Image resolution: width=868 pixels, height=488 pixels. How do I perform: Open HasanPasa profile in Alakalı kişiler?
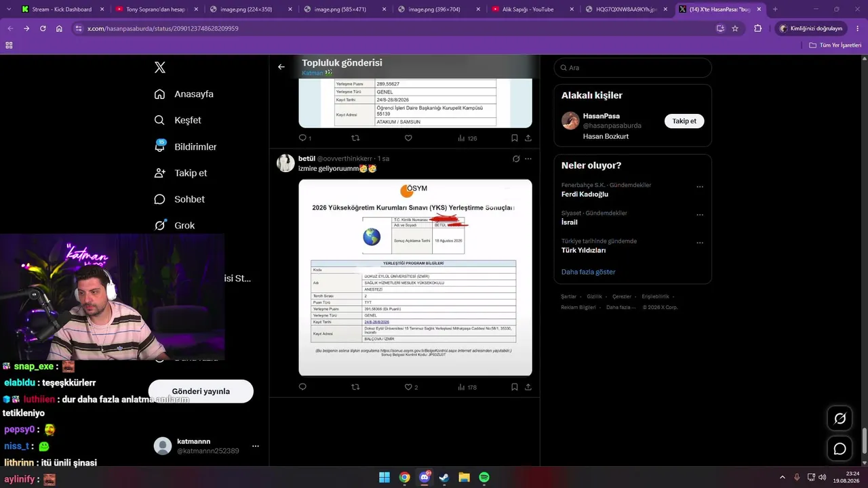click(601, 116)
